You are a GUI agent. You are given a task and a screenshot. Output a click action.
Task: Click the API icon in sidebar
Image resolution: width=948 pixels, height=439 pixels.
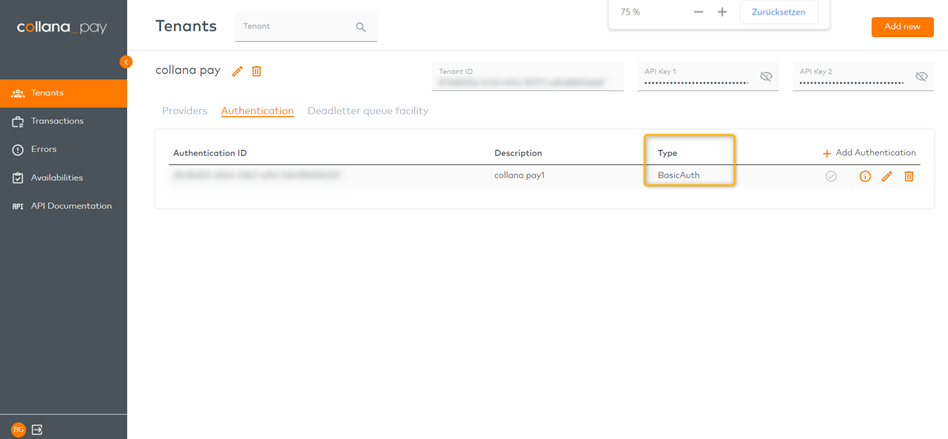click(x=18, y=206)
